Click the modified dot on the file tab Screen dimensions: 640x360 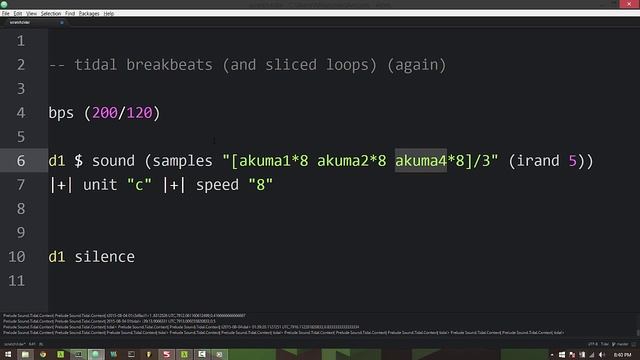click(x=62, y=22)
